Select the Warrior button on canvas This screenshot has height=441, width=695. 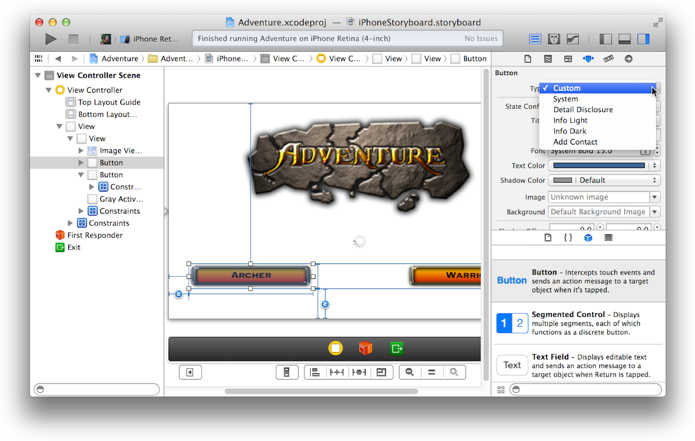[445, 275]
